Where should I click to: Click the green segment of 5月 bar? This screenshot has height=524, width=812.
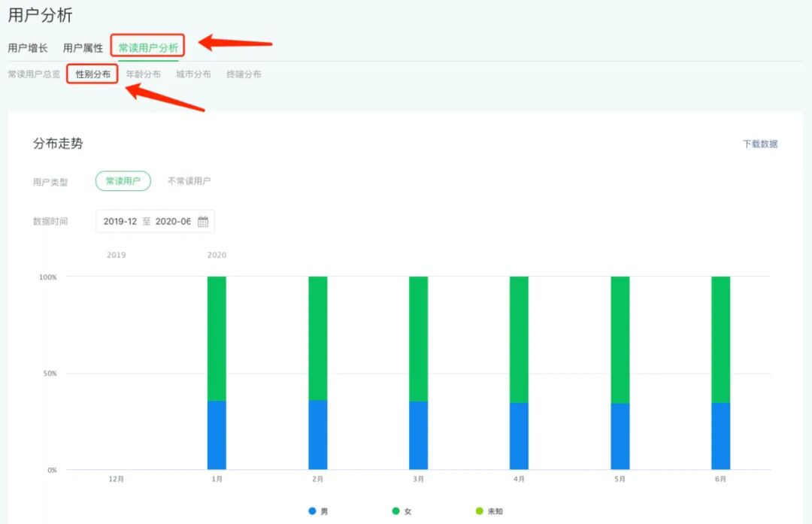tap(620, 340)
